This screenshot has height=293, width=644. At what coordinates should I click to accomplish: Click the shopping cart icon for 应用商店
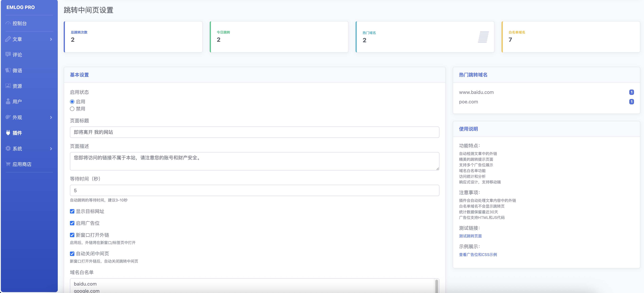tap(8, 164)
